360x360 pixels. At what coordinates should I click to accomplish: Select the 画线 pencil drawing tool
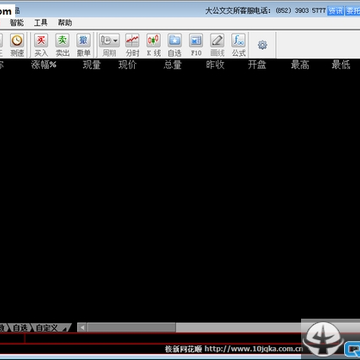click(217, 41)
